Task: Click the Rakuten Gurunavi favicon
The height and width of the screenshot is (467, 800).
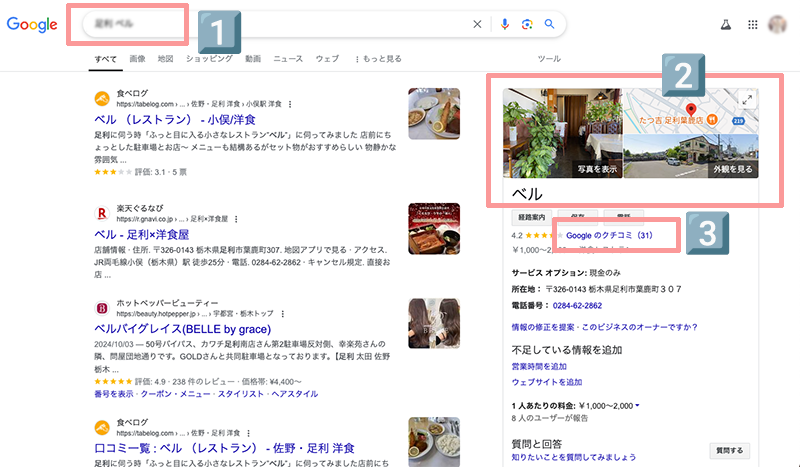Action: [102, 213]
